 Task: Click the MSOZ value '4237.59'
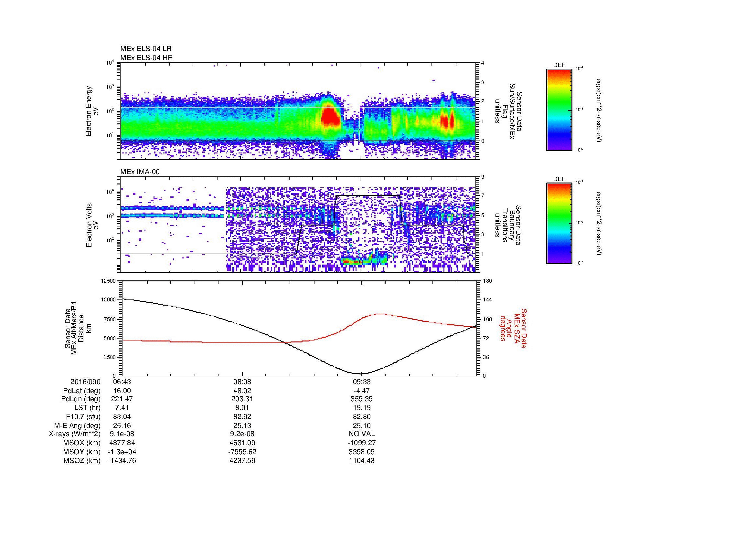(242, 461)
